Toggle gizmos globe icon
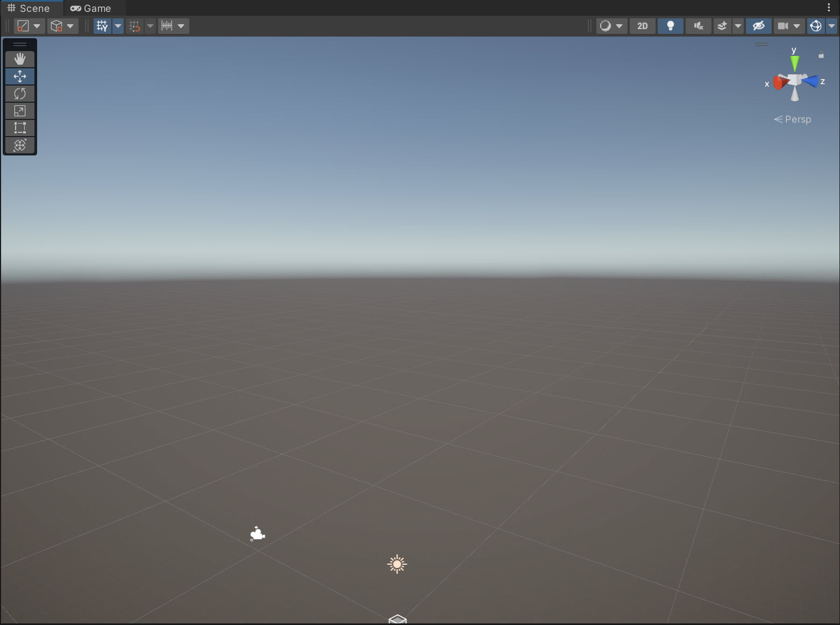Viewport: 840px width, 625px height. coord(816,26)
